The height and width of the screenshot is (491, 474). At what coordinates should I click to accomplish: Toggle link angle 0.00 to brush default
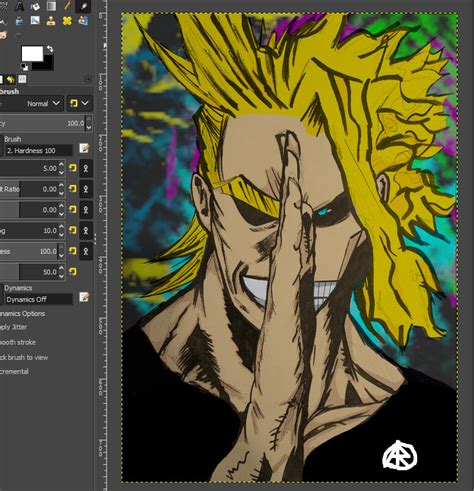[86, 210]
